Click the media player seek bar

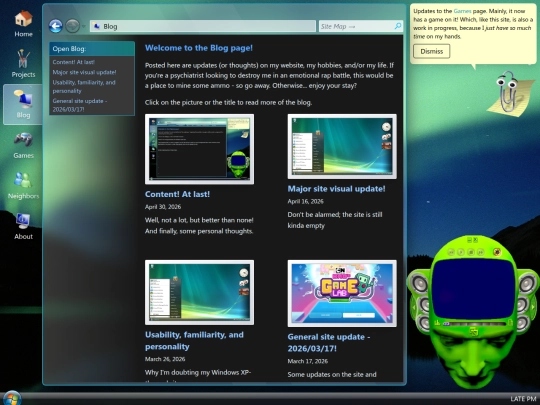(475, 324)
